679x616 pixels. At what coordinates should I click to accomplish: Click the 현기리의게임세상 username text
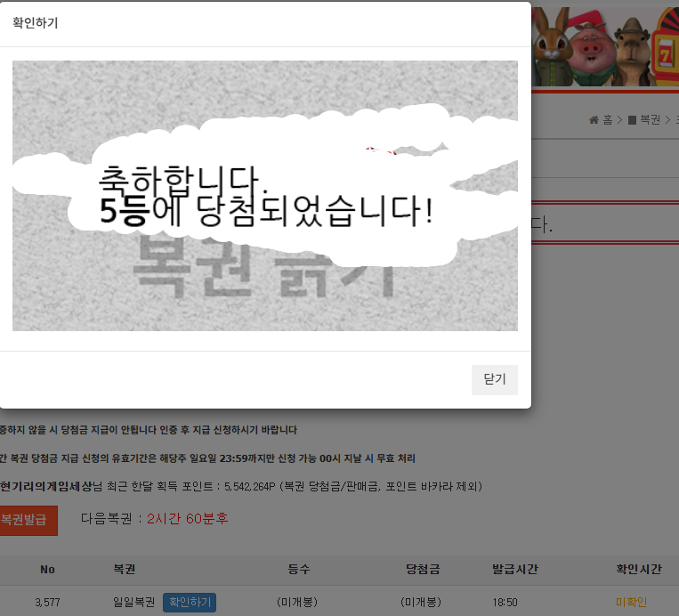tap(46, 486)
